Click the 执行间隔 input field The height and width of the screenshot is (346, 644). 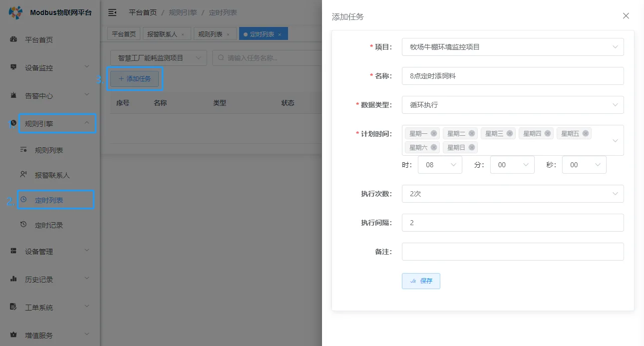[513, 223]
